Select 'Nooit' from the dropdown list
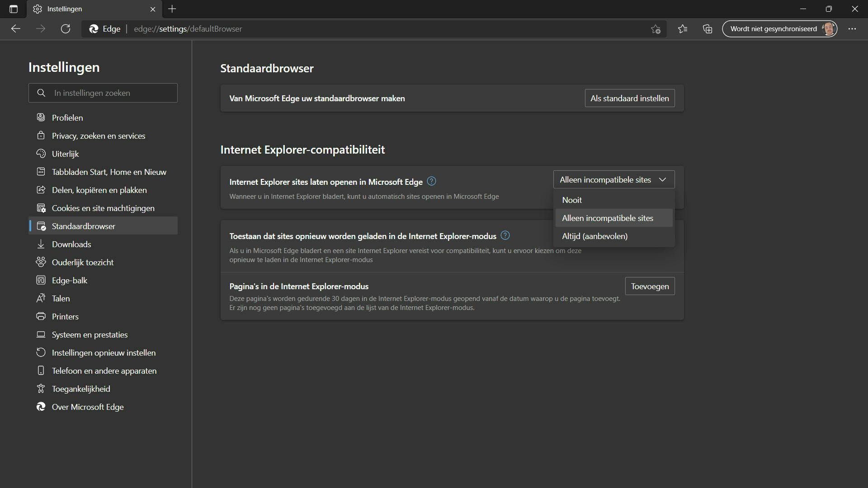The height and width of the screenshot is (488, 868). (572, 200)
